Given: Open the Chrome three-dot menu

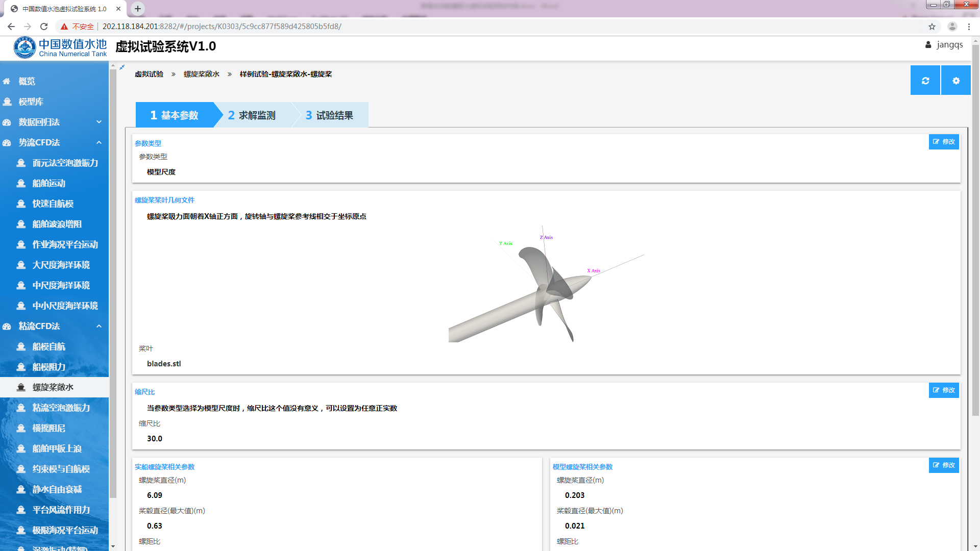Looking at the screenshot, I should pyautogui.click(x=969, y=27).
